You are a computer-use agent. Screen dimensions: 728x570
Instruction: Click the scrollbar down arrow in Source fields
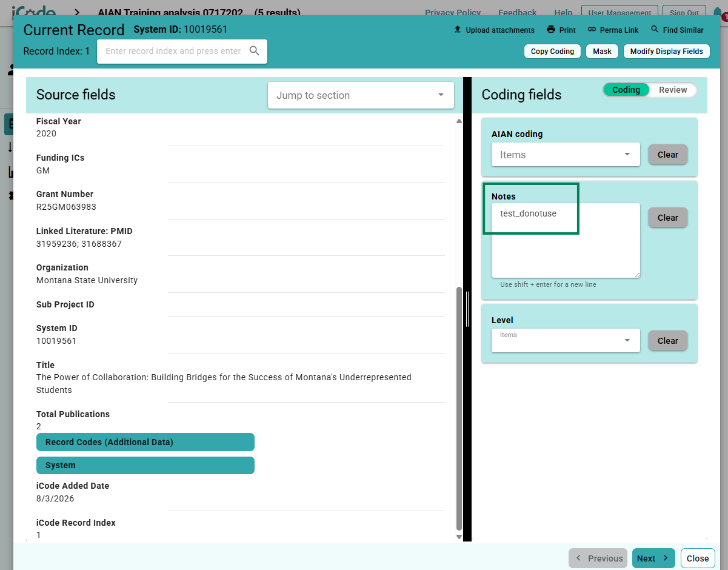click(459, 537)
